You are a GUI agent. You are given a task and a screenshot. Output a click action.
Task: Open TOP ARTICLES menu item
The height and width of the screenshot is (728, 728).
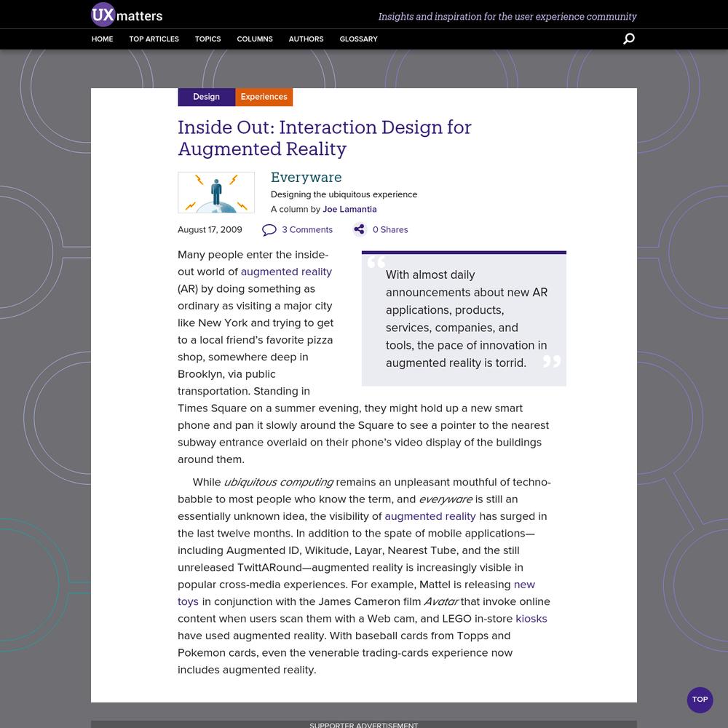click(154, 39)
